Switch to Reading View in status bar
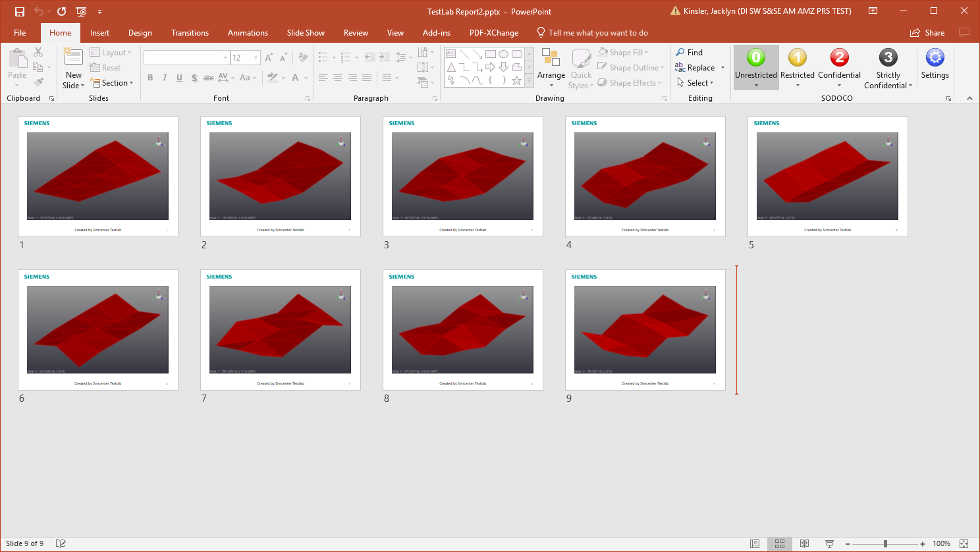Image resolution: width=980 pixels, height=552 pixels. tap(804, 543)
